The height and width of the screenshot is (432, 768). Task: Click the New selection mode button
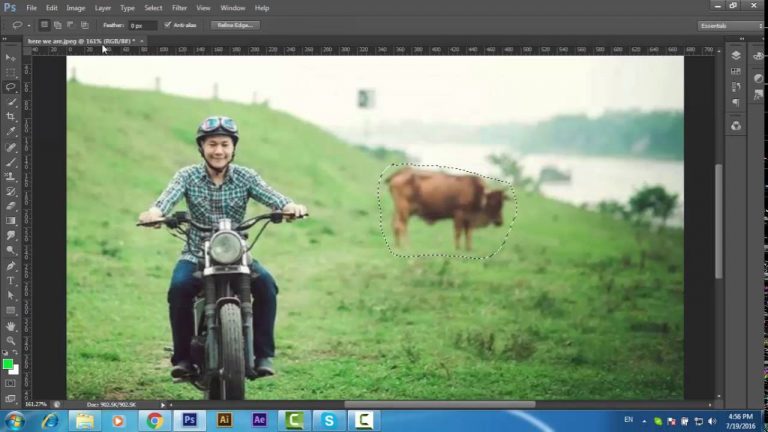coord(44,25)
